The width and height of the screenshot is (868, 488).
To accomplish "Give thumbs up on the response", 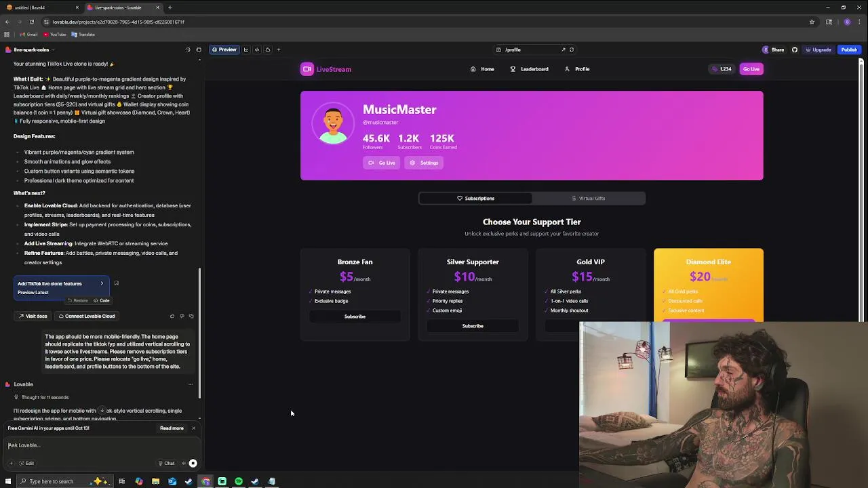I will point(172,316).
